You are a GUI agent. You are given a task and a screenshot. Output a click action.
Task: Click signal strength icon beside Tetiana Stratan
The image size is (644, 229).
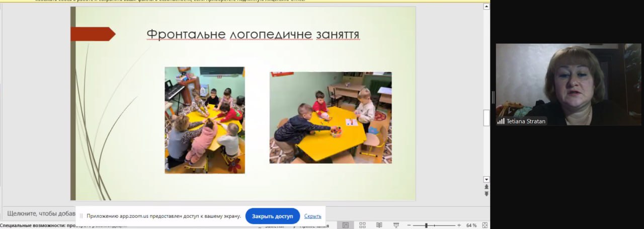501,121
